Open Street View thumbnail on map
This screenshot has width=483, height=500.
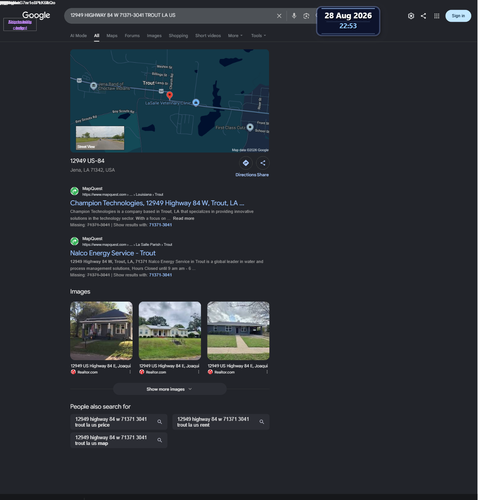[x=101, y=139]
